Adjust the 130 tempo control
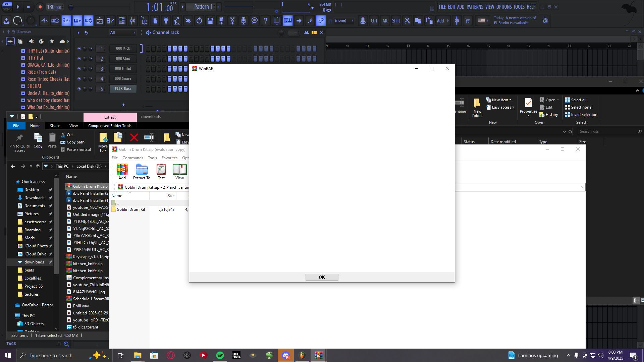 coord(54,7)
